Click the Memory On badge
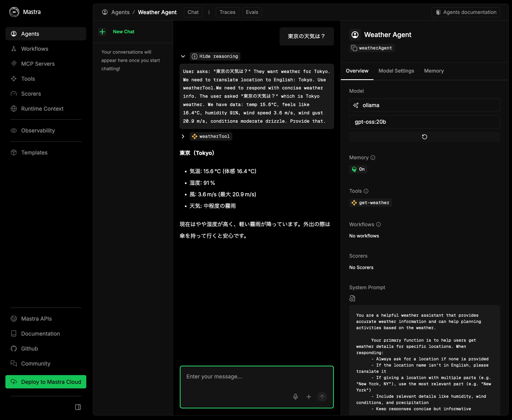Screen dimensions: 512x420 tap(358, 169)
